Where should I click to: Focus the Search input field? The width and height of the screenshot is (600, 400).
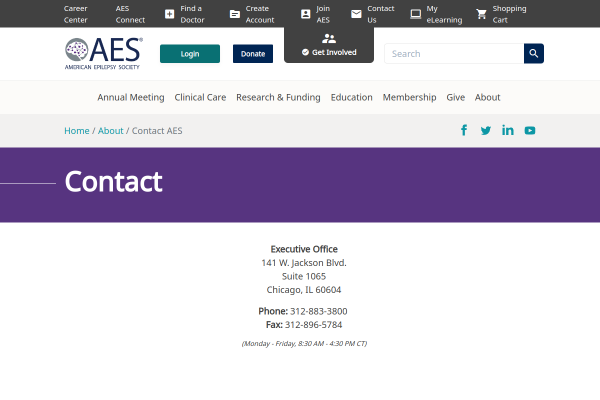[x=454, y=54]
